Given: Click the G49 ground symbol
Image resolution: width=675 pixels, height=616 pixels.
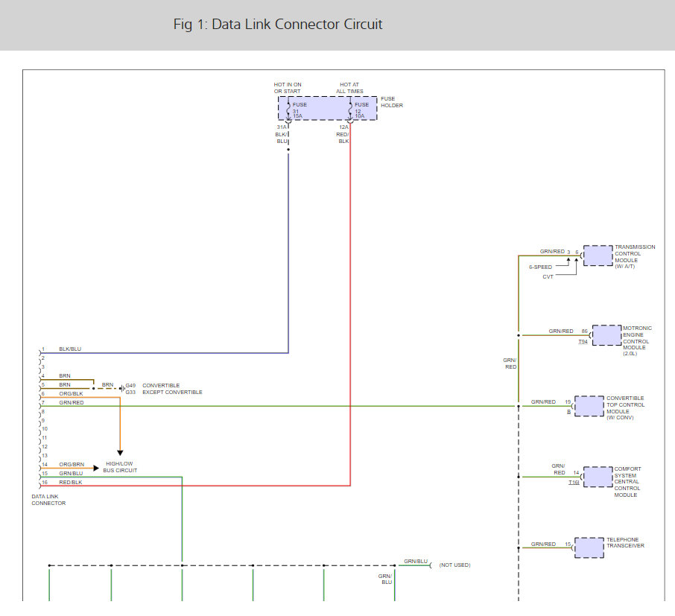Looking at the screenshot, I should [122, 388].
